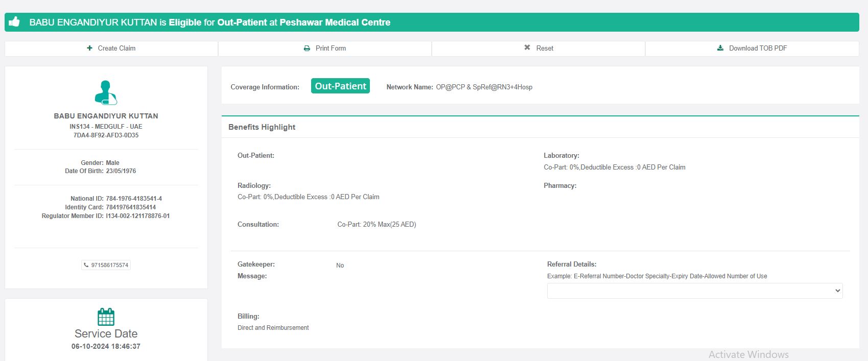Image resolution: width=868 pixels, height=361 pixels.
Task: Click the Service Date timestamp
Action: point(106,346)
